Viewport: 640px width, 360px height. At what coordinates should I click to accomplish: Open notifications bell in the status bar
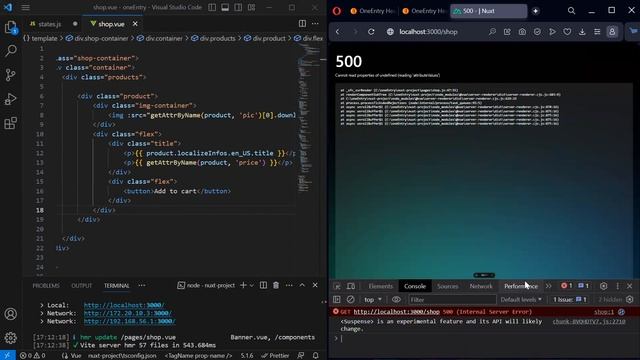tap(316, 356)
